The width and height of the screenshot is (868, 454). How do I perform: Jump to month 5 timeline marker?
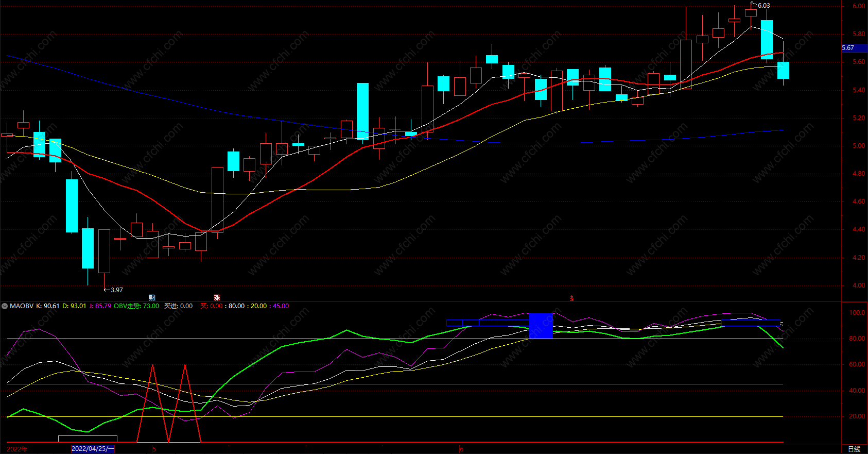[154, 449]
